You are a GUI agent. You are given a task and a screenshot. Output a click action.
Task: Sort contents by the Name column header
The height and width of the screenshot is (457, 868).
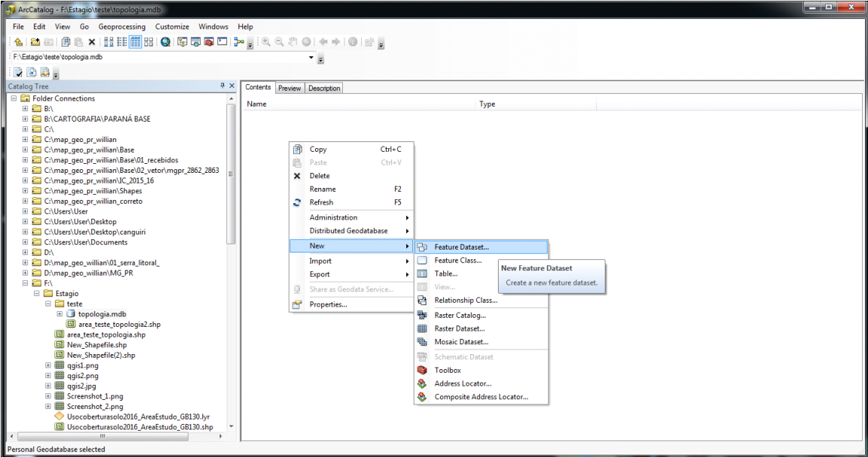[359, 104]
